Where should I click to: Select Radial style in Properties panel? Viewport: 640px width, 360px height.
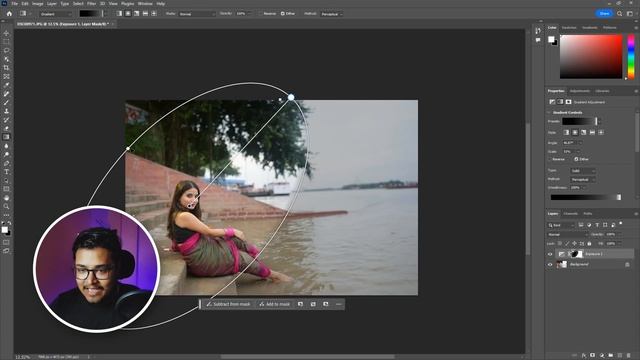[575, 132]
